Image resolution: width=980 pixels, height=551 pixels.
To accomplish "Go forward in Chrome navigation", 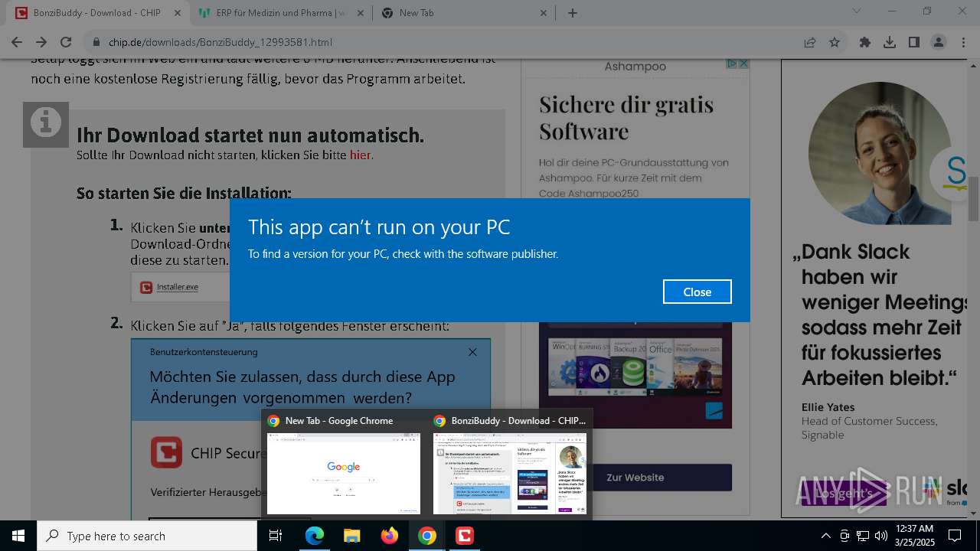I will tap(41, 42).
